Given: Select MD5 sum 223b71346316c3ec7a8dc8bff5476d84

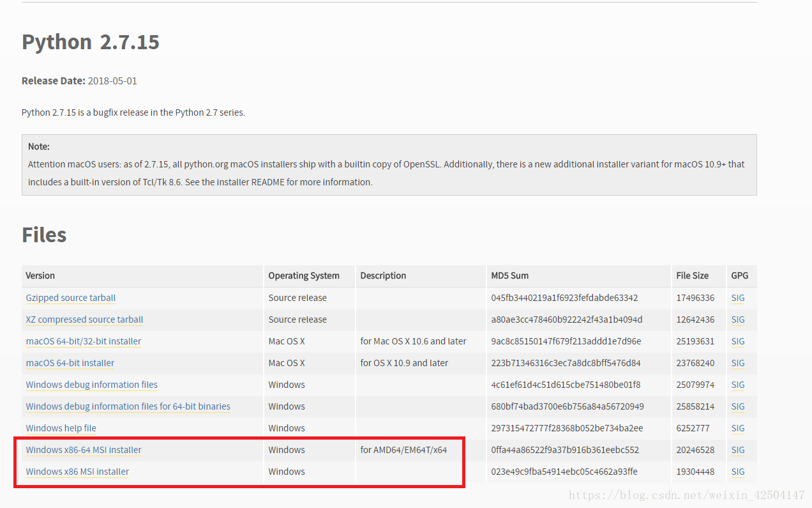Looking at the screenshot, I should (x=566, y=363).
